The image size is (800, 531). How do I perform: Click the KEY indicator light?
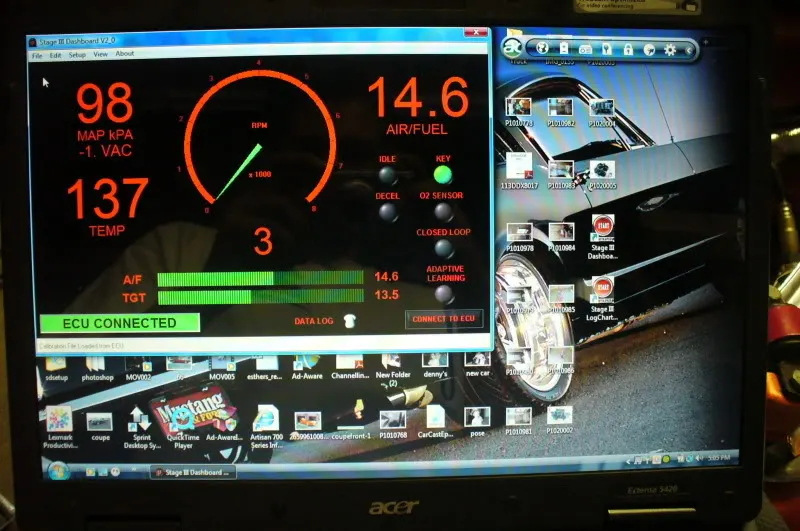[x=442, y=175]
